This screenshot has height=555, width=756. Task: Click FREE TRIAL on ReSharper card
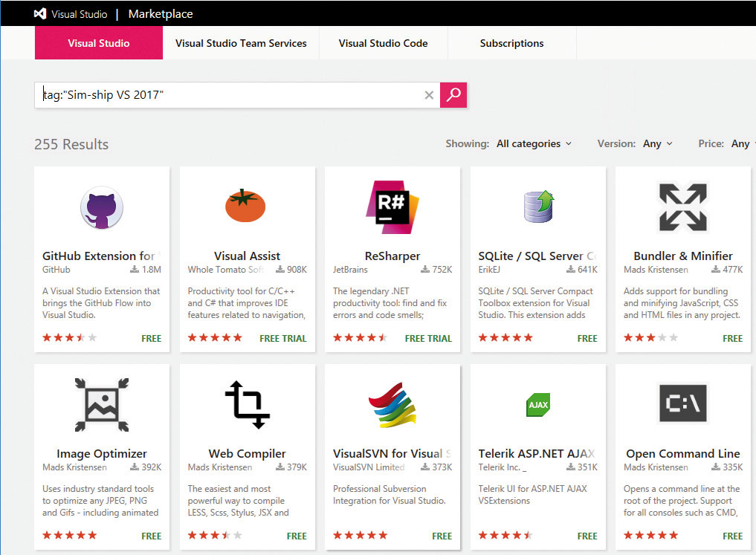(x=428, y=338)
